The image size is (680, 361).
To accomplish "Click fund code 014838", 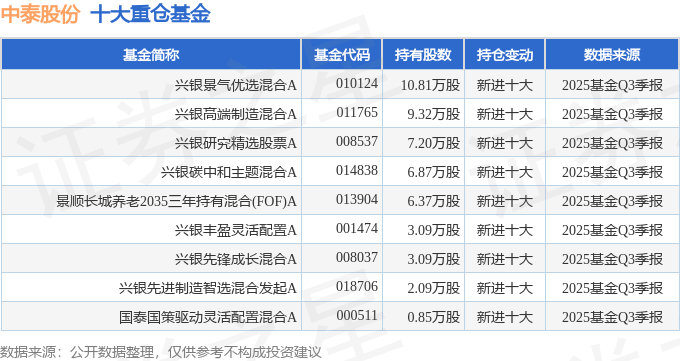I will pyautogui.click(x=357, y=171).
